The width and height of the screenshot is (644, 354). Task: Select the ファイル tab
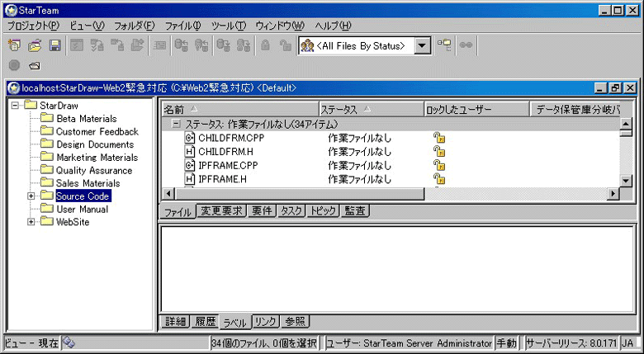178,212
